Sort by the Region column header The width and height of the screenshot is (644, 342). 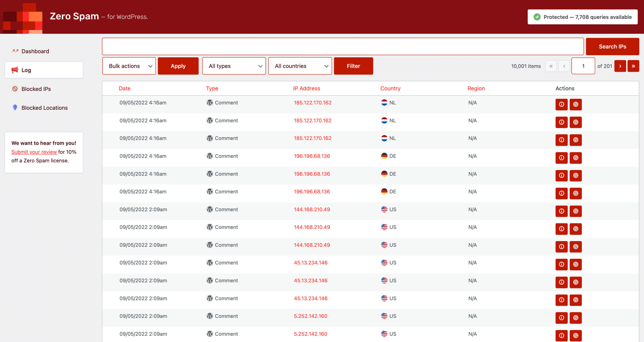click(x=476, y=88)
